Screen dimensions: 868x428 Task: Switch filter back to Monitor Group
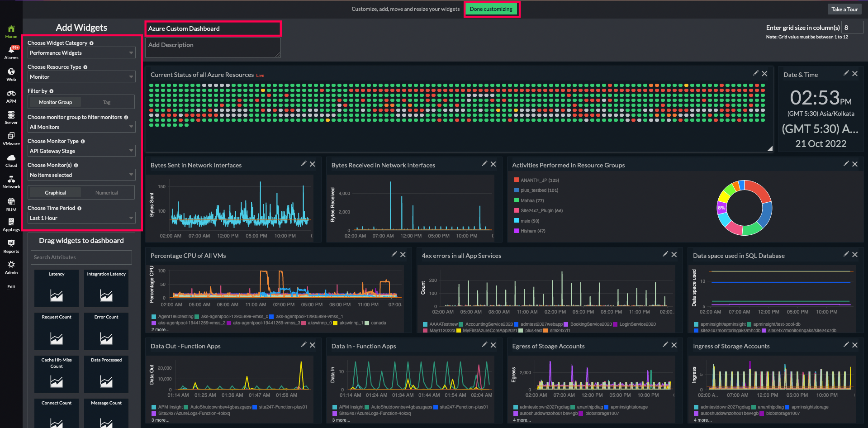tap(54, 102)
